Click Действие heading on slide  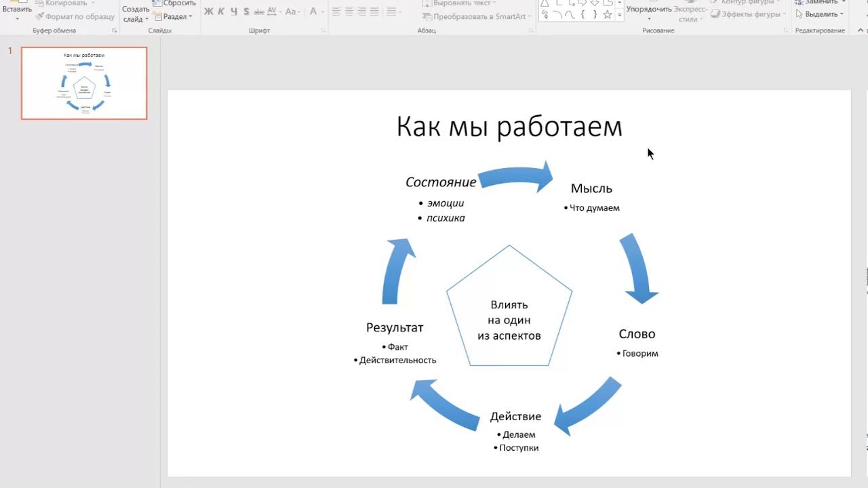click(x=515, y=416)
